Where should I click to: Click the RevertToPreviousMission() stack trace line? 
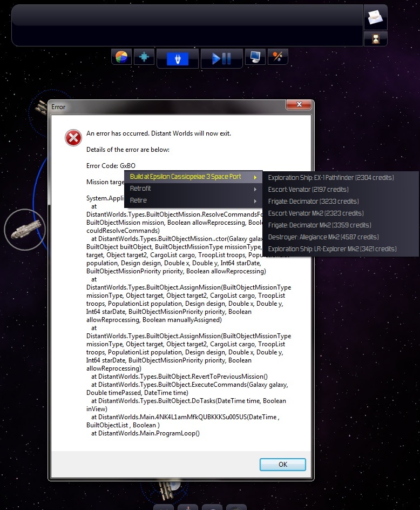point(179,377)
